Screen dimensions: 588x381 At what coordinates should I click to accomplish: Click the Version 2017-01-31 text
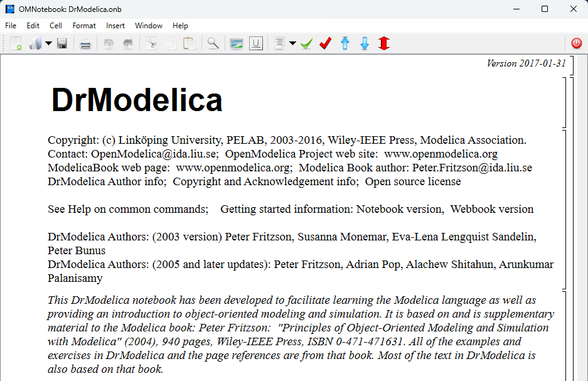click(526, 63)
